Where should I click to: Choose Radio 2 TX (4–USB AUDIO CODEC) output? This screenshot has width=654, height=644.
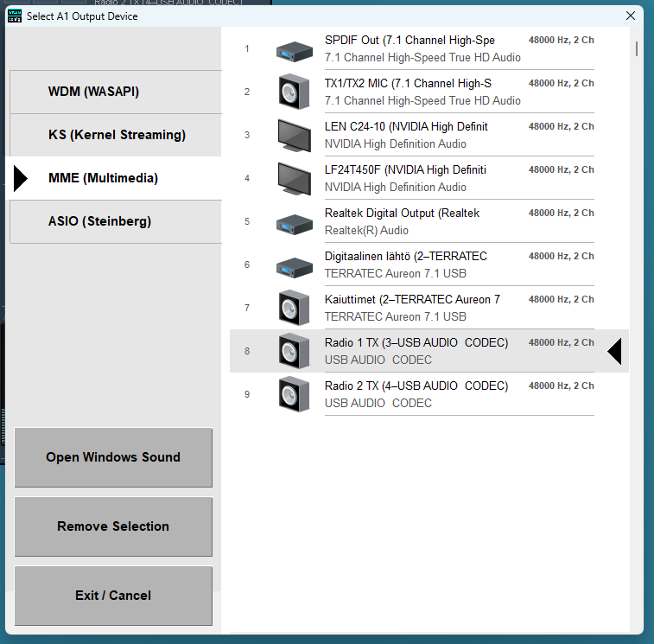pyautogui.click(x=429, y=394)
